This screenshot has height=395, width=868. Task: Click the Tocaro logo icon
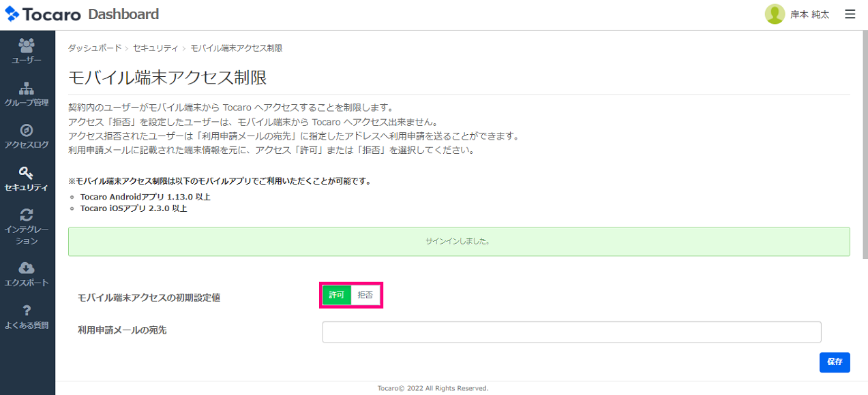12,14
